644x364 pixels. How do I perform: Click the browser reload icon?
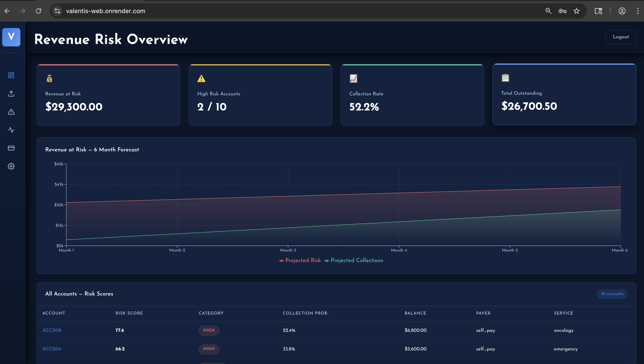(39, 11)
